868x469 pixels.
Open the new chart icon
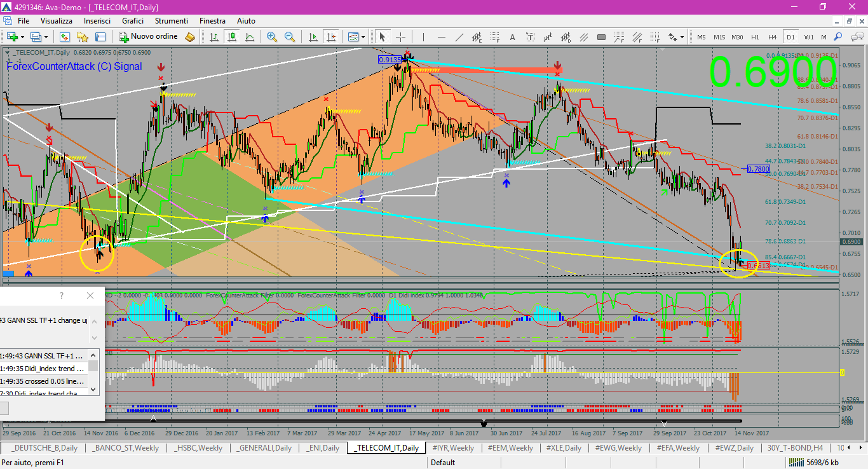(x=11, y=37)
